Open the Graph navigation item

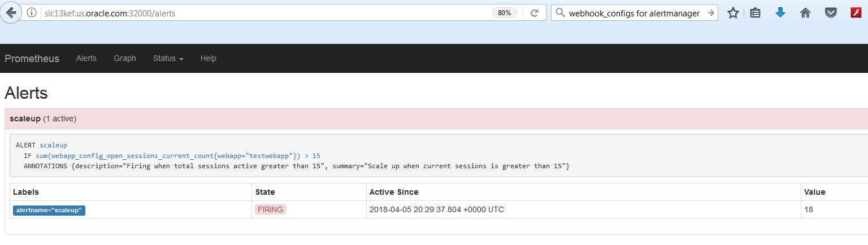pyautogui.click(x=125, y=58)
